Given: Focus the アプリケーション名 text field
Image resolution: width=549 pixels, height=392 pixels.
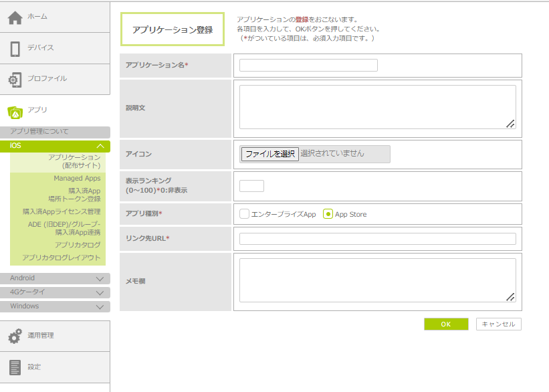Looking at the screenshot, I should pos(308,66).
